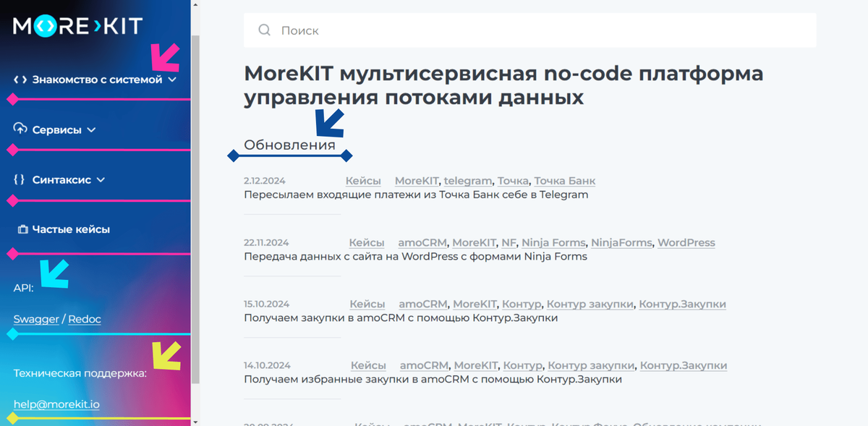
Task: Click MoreKIT tag in the 15.10.2024 entry
Action: pyautogui.click(x=475, y=304)
